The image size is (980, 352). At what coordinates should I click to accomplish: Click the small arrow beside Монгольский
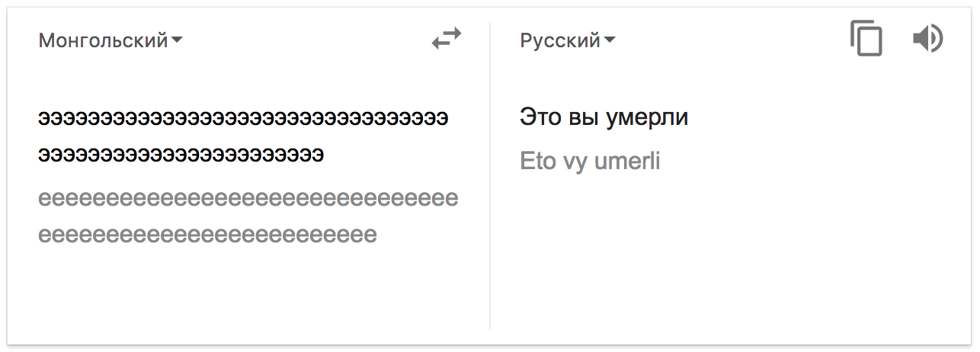tap(177, 40)
